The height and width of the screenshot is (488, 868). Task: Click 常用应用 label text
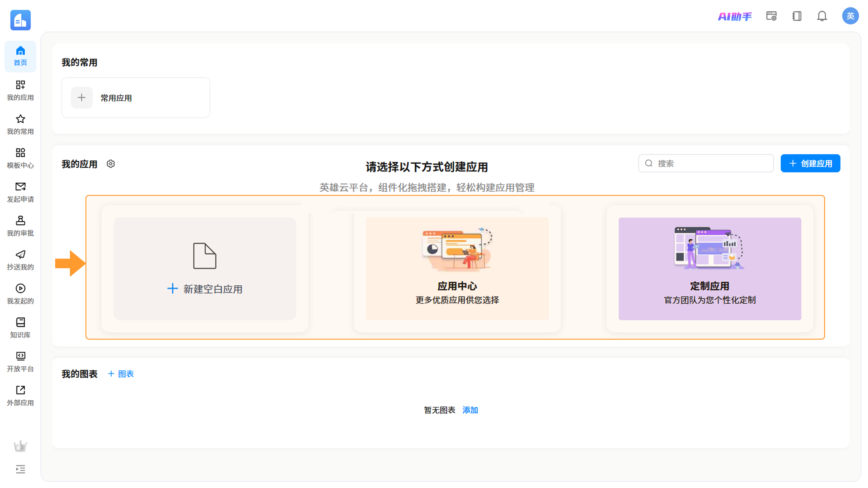pos(116,98)
